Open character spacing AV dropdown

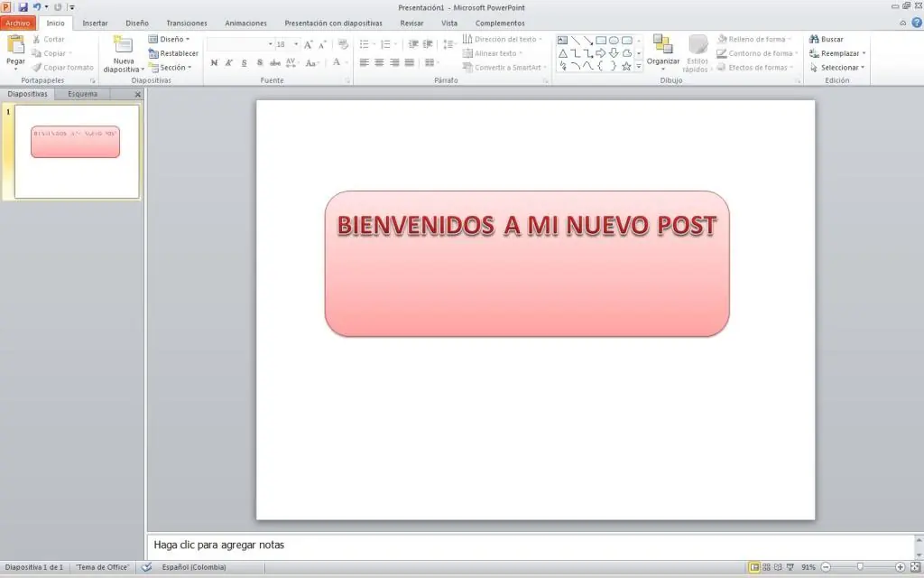[291, 62]
